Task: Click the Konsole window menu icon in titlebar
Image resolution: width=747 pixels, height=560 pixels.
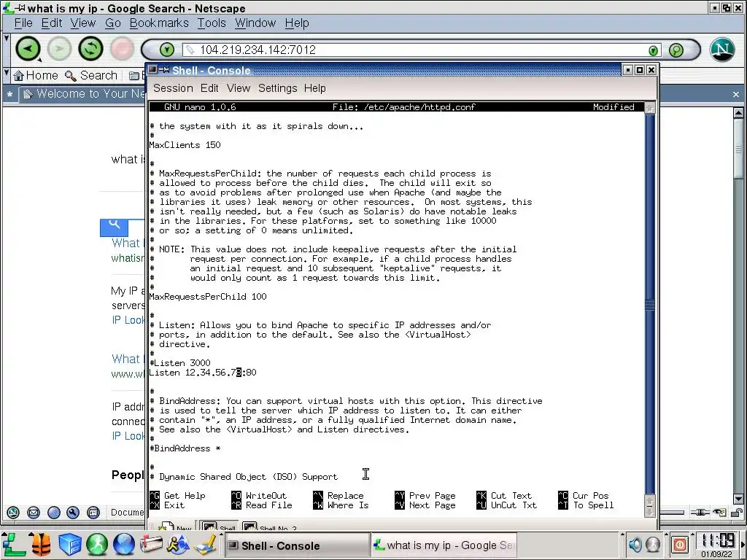Action: [152, 69]
